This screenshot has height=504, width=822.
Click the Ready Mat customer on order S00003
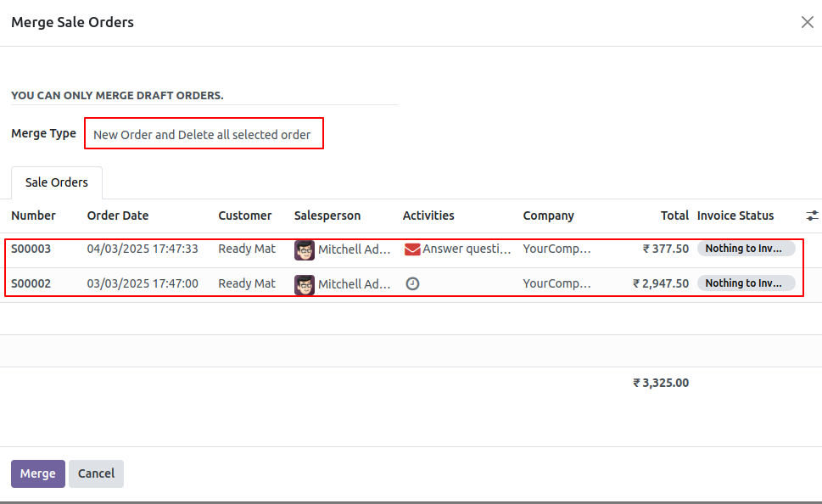pyautogui.click(x=246, y=249)
